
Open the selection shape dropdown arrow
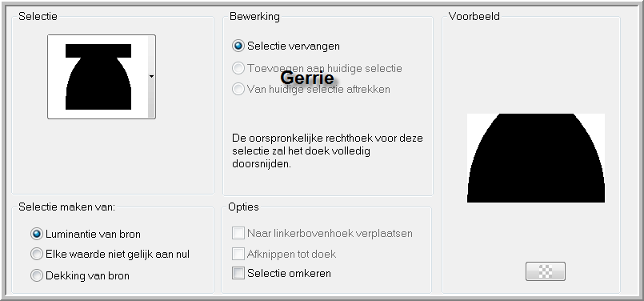click(151, 77)
